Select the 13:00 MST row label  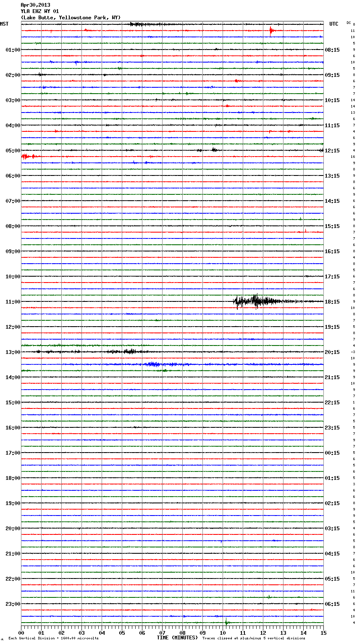(13, 352)
